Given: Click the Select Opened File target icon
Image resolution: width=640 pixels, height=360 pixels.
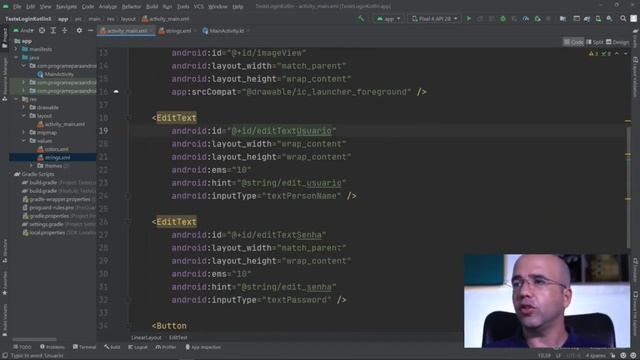Looking at the screenshot, I should click(x=42, y=31).
